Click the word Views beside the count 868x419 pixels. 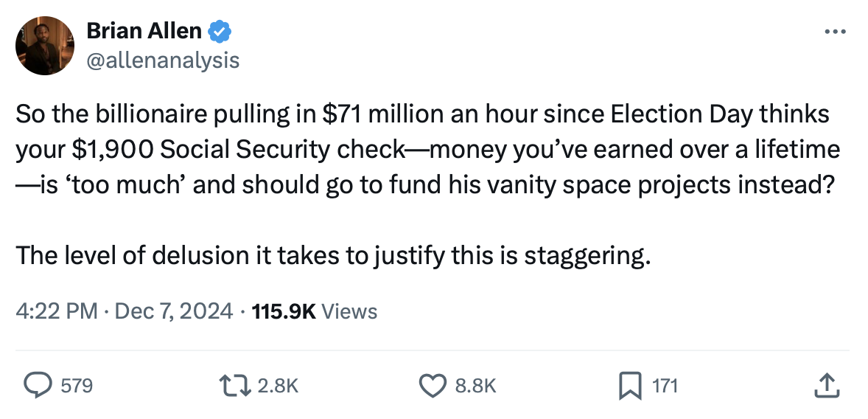click(350, 311)
